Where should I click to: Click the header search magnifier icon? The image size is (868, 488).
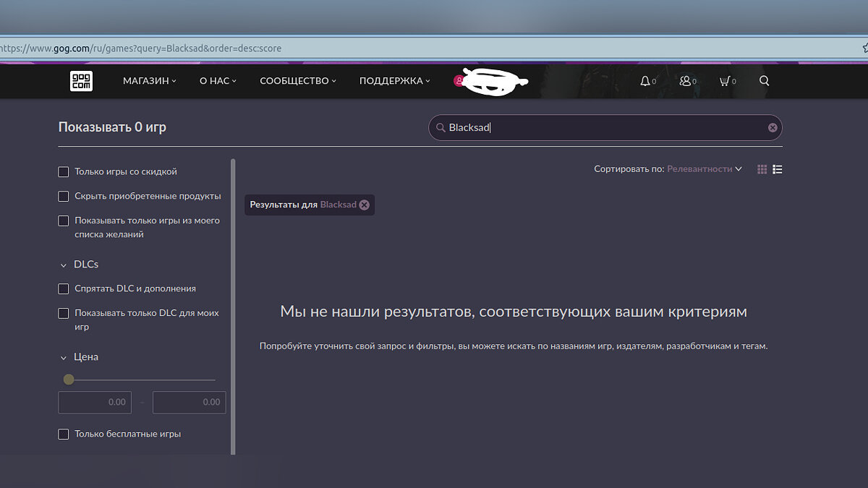coord(764,81)
